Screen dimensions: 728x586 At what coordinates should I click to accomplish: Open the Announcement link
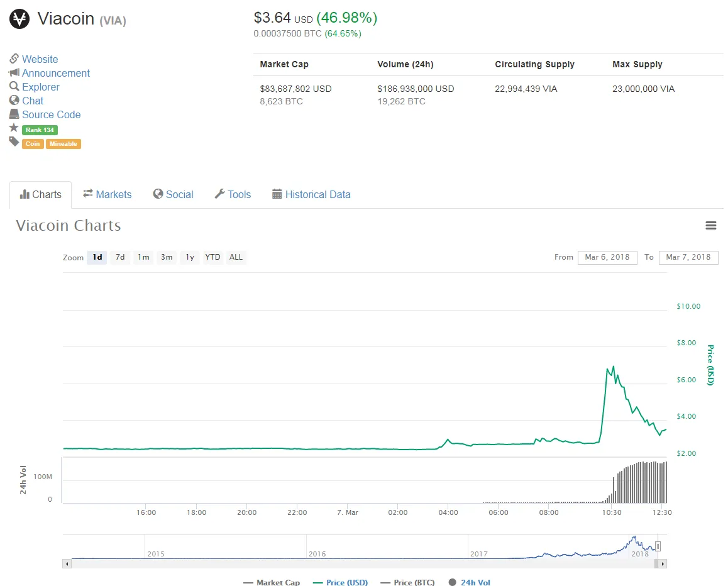click(x=56, y=74)
